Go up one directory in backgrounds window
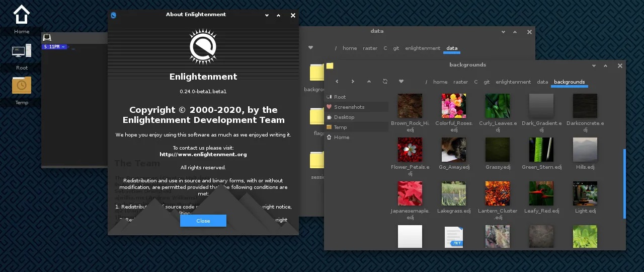 click(x=369, y=82)
